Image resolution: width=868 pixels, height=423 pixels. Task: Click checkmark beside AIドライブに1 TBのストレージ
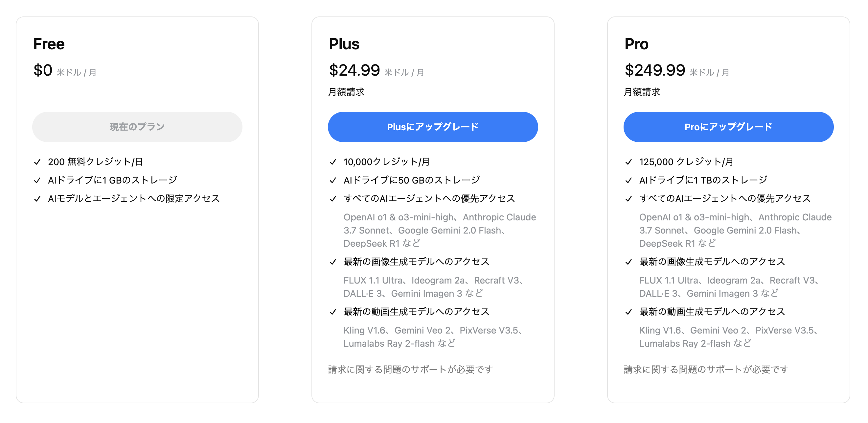(628, 181)
